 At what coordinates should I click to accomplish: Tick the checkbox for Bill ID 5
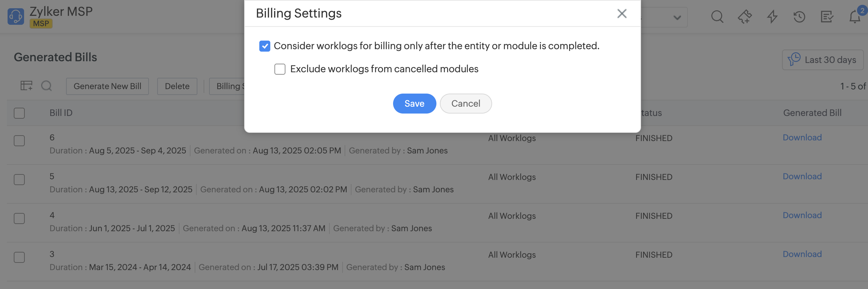pos(19,180)
